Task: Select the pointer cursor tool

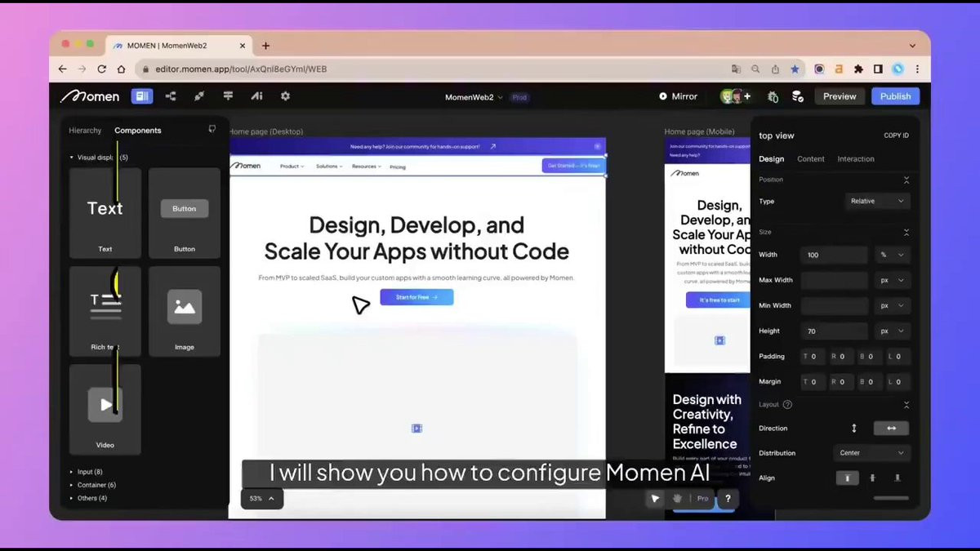Action: (x=655, y=498)
